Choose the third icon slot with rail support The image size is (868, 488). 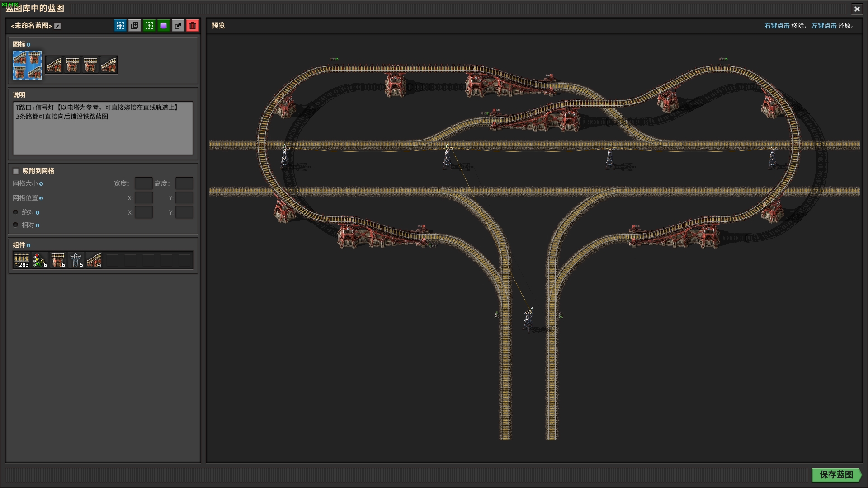click(90, 65)
